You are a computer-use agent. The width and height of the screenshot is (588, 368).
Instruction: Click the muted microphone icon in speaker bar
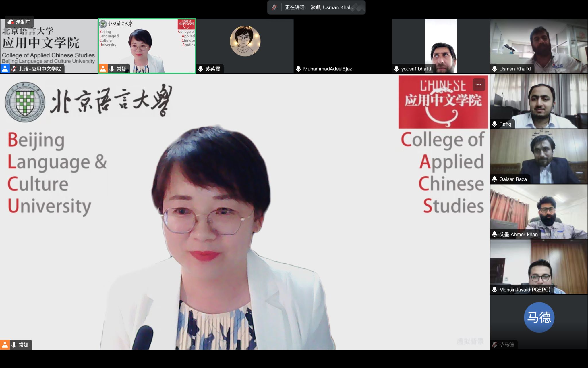point(274,7)
